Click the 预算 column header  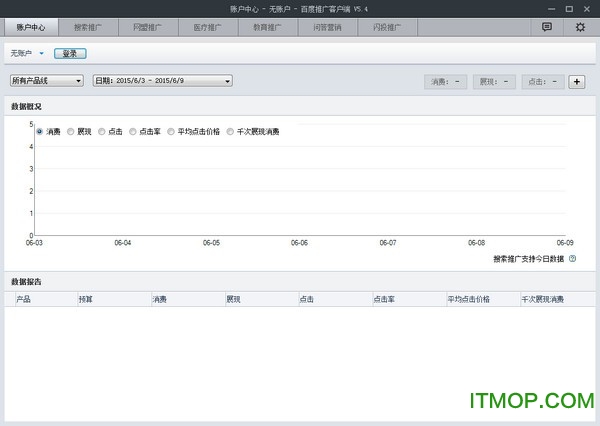coord(86,299)
